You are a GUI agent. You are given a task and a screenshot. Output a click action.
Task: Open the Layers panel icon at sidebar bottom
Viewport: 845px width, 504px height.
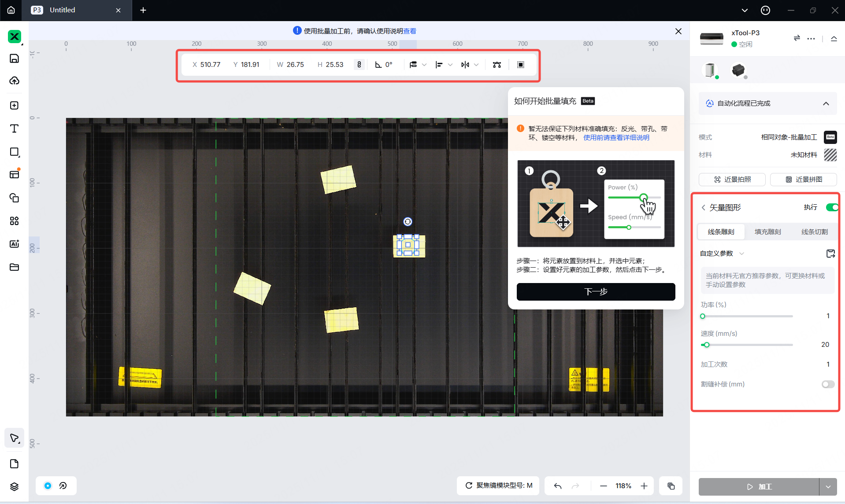(x=15, y=486)
